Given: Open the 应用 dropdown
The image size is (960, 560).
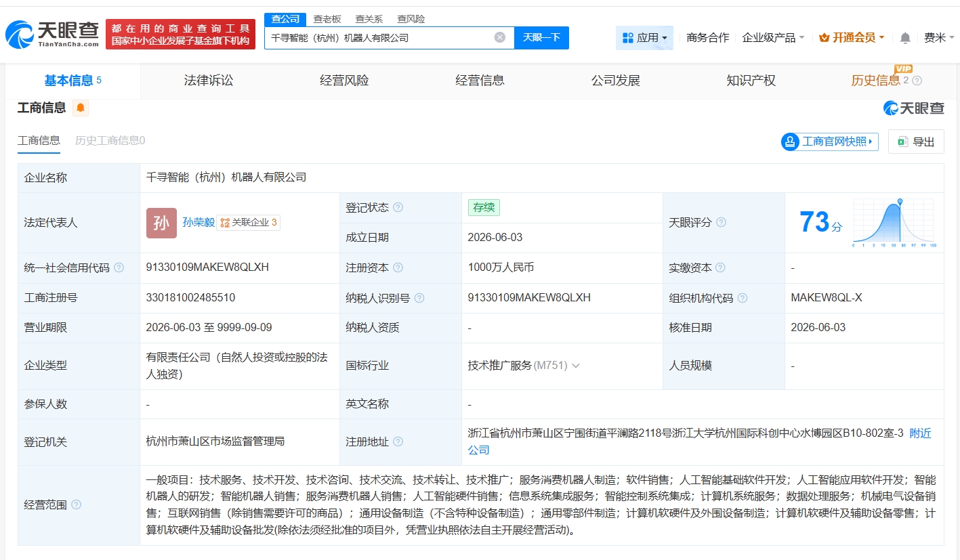Looking at the screenshot, I should 644,38.
